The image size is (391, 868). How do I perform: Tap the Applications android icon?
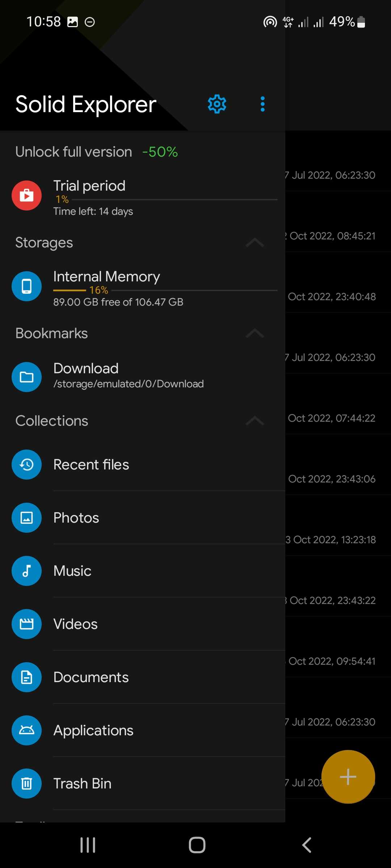point(26,730)
